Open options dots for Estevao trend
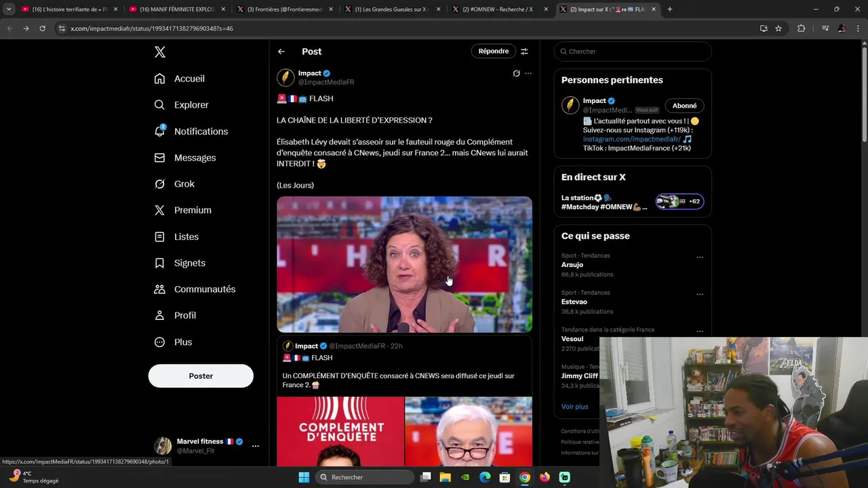The height and width of the screenshot is (488, 868). pyautogui.click(x=700, y=294)
